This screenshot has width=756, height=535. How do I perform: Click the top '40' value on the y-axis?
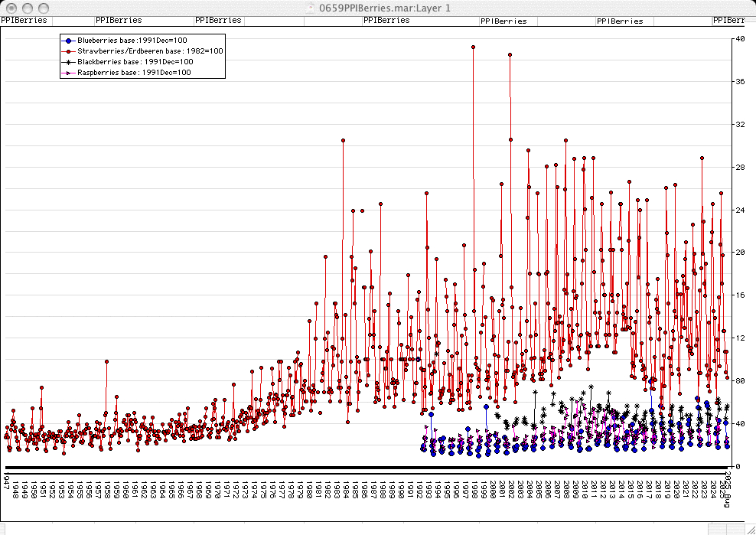pos(738,38)
